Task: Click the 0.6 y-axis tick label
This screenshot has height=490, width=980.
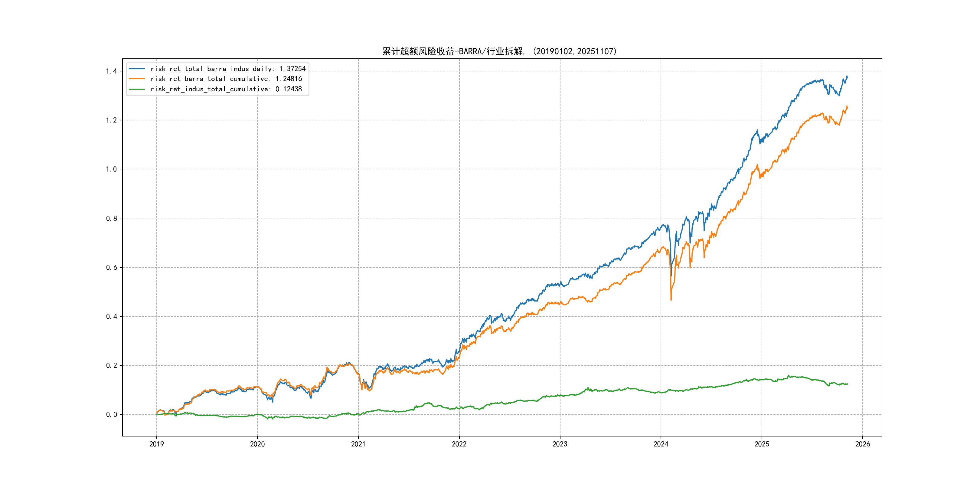Action: 111,267
